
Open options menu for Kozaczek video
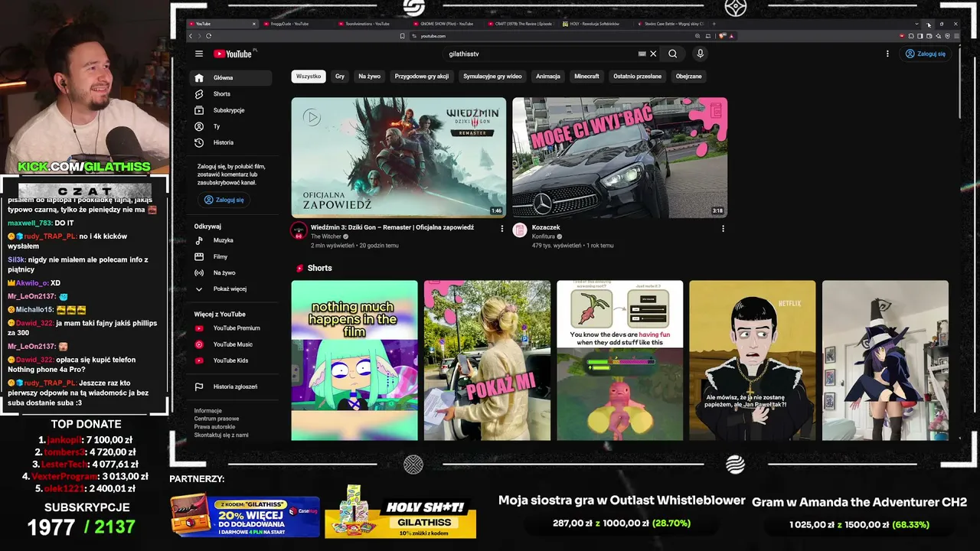click(x=723, y=228)
